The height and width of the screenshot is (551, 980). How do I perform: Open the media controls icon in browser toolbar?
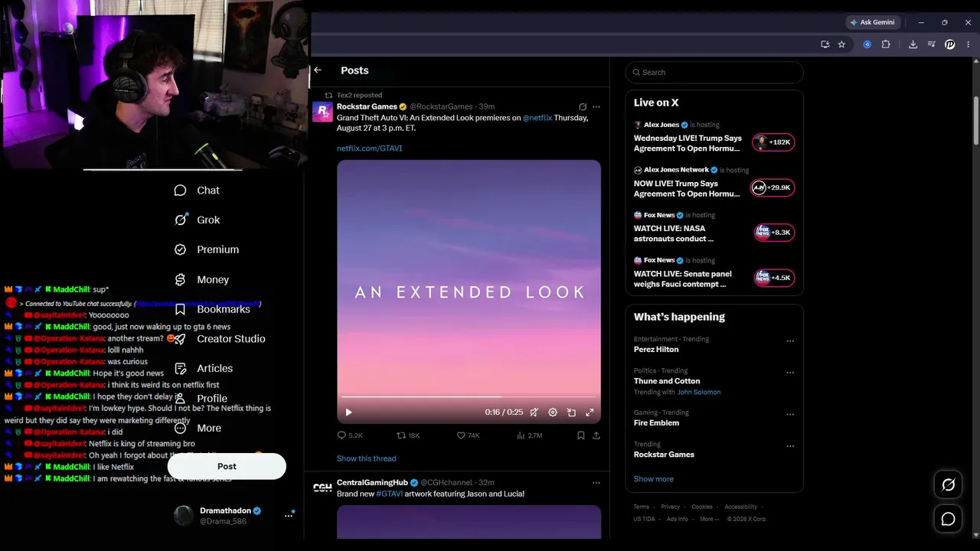931,44
